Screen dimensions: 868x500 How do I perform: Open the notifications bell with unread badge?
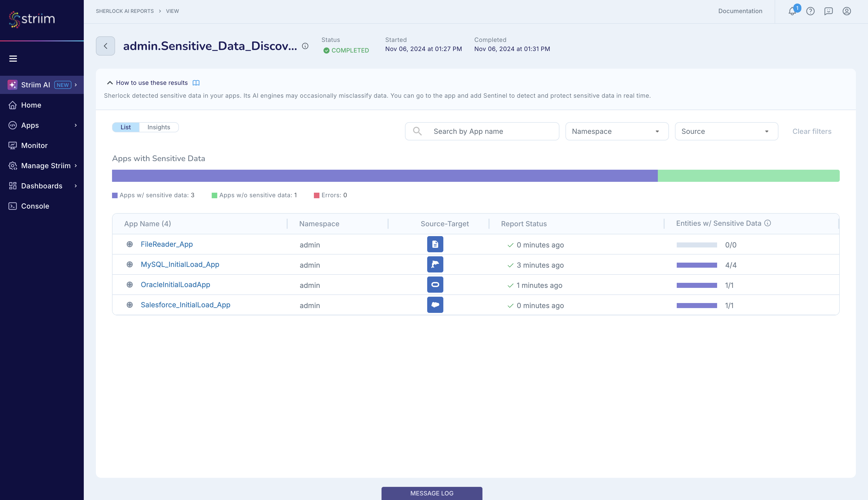point(792,11)
